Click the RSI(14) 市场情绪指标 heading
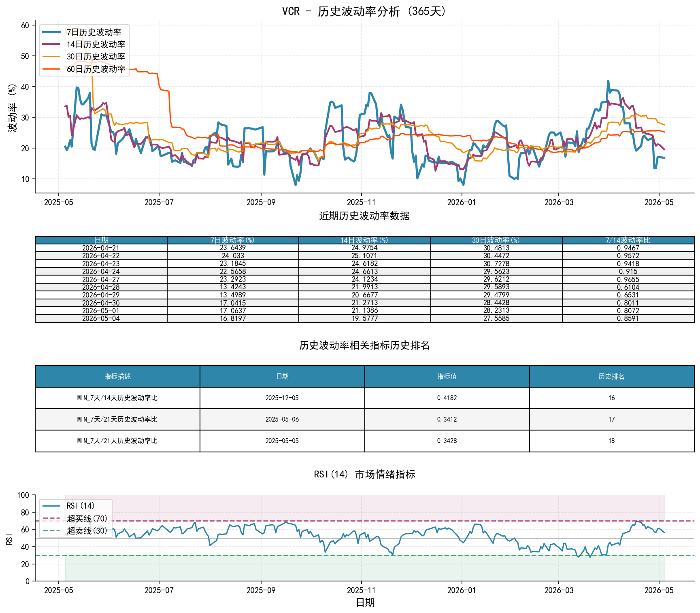This screenshot has width=700, height=613. 364,474
